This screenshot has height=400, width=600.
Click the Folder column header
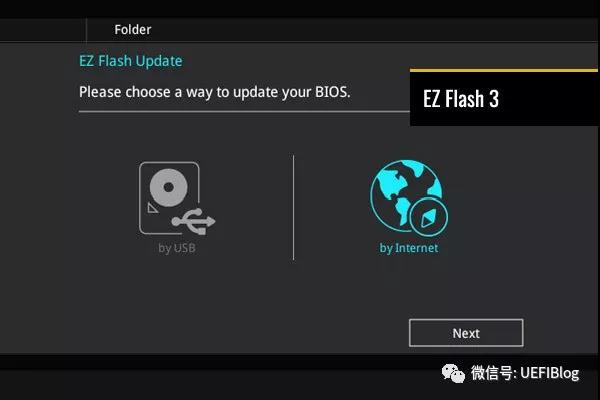point(133,29)
